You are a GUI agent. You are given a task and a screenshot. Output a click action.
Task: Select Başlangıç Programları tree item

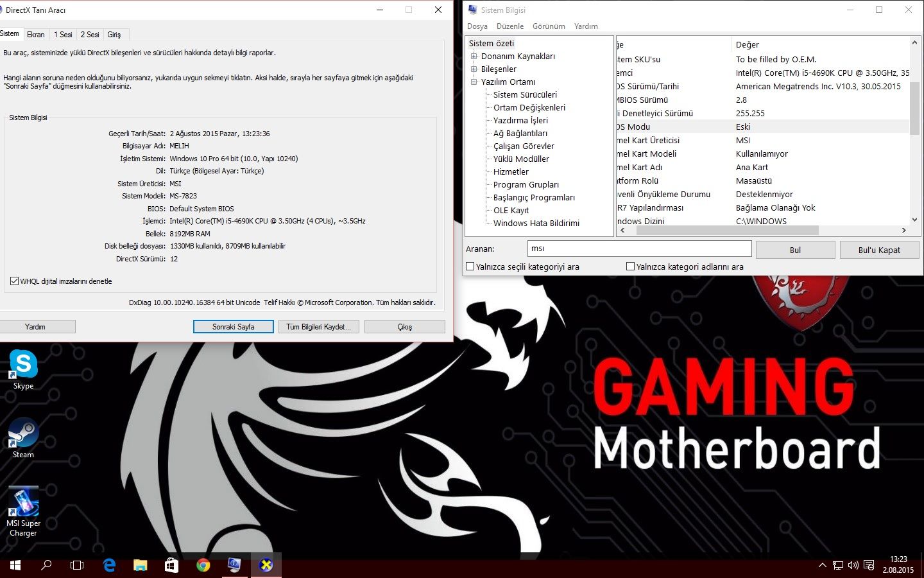pos(534,198)
